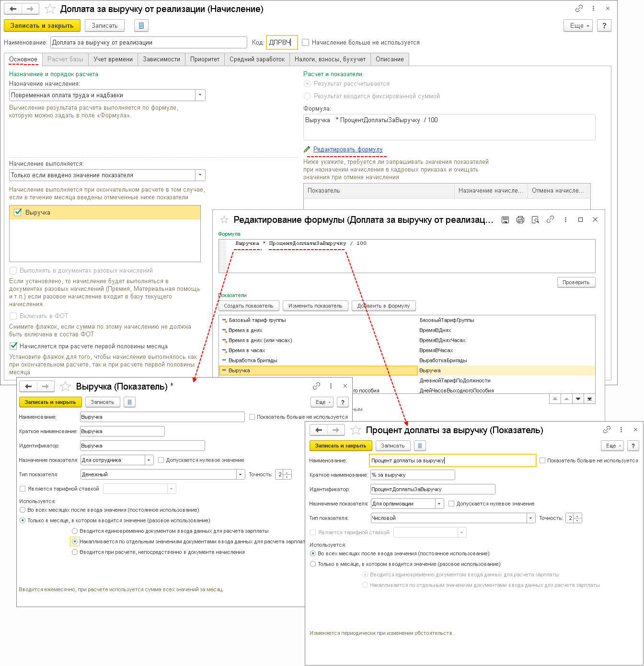Preview icon in Редактирование формулы window header
Screen dimensions: 644x666
pyautogui.click(x=535, y=219)
